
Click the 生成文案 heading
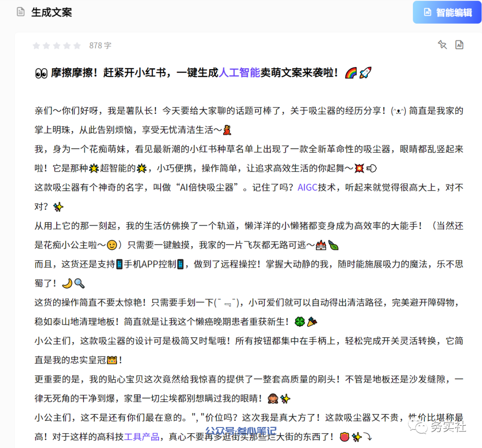point(52,13)
